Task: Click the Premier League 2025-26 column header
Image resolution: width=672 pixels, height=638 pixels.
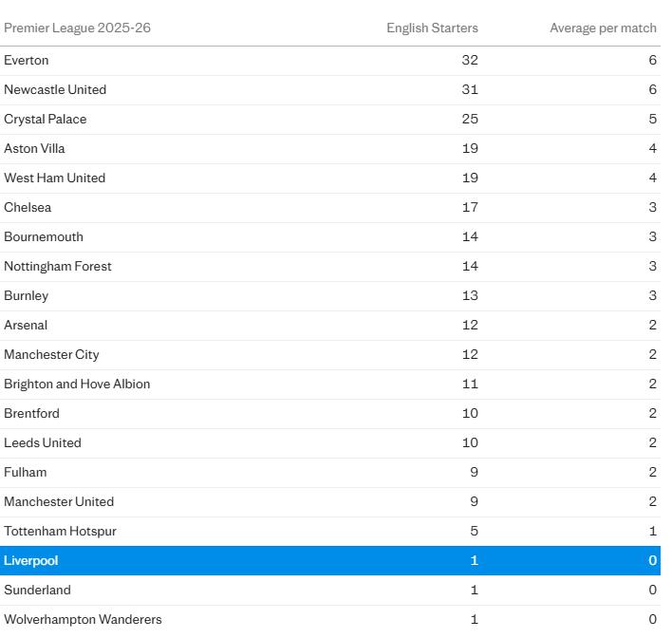Action: click(77, 28)
